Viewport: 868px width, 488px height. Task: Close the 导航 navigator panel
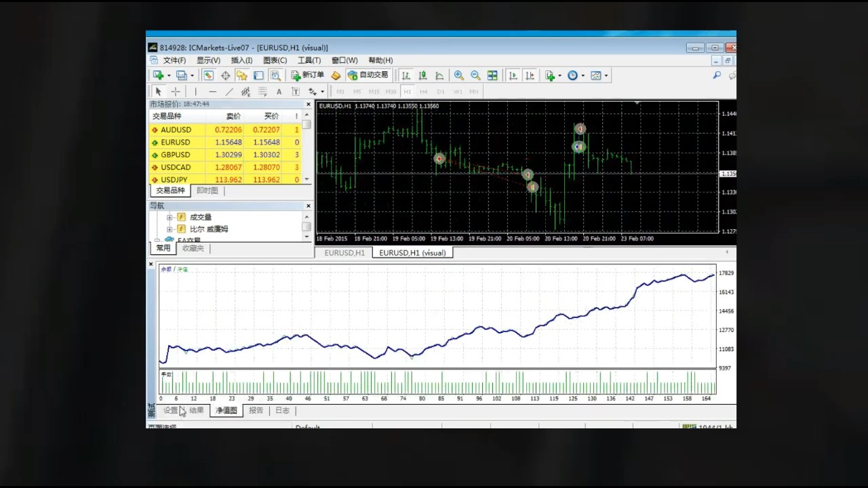click(x=308, y=206)
